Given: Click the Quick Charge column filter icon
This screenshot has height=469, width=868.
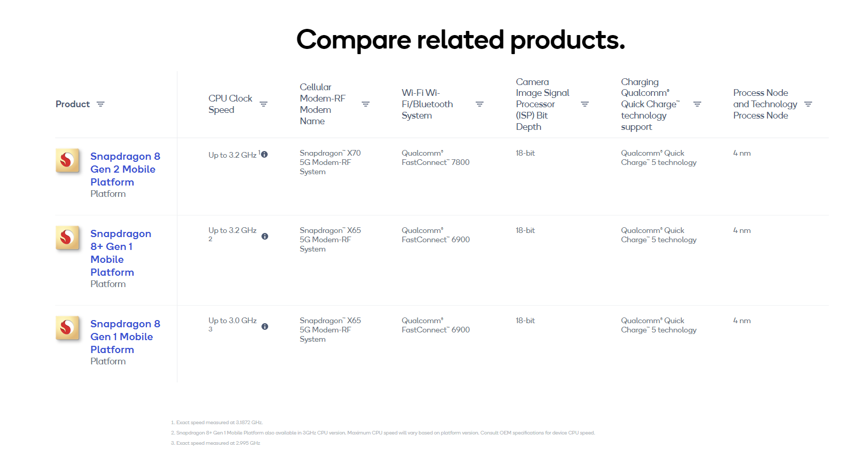Looking at the screenshot, I should 697,104.
